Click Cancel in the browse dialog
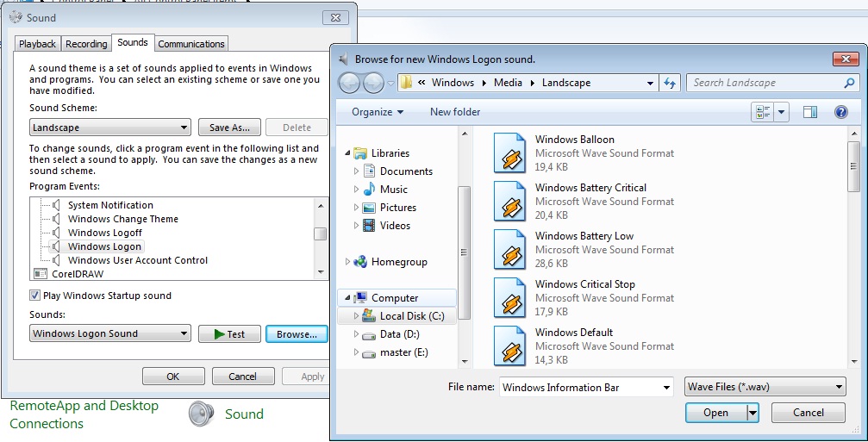This screenshot has width=868, height=442. tap(809, 413)
